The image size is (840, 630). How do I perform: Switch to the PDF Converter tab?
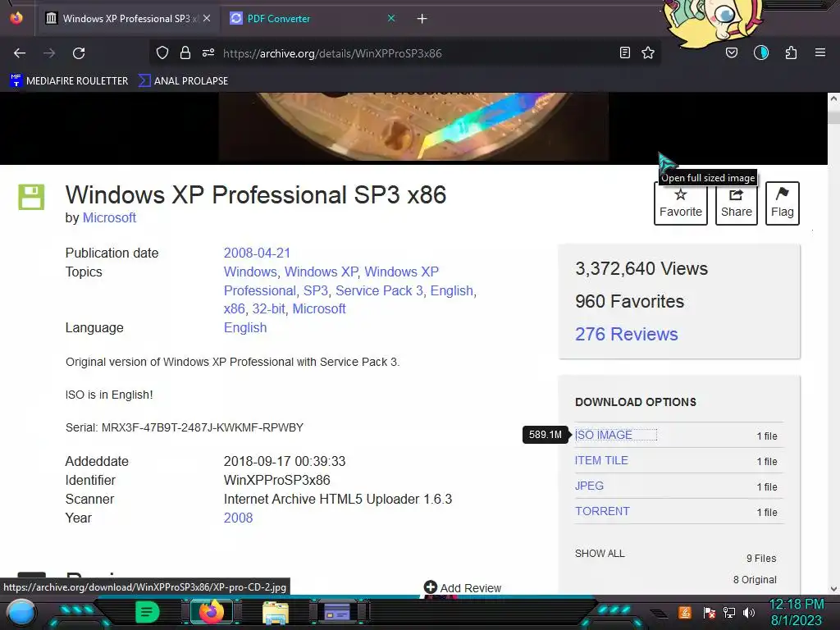(x=313, y=19)
